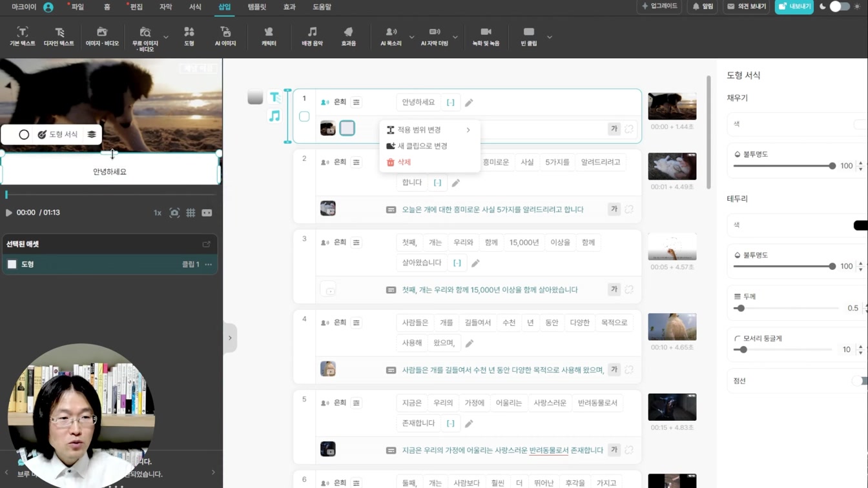Open the 은희 voice settings icon in clip 2
Screen dimensions: 868x488
[356, 162]
